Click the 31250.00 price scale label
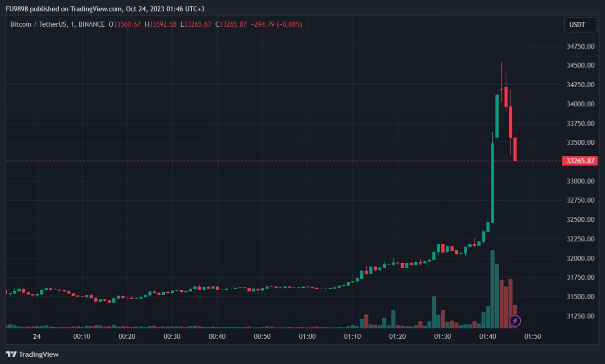605x364 pixels. tap(581, 316)
